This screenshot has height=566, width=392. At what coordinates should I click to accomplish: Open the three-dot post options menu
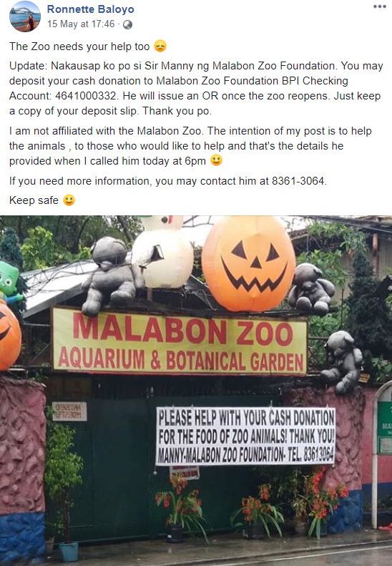379,7
